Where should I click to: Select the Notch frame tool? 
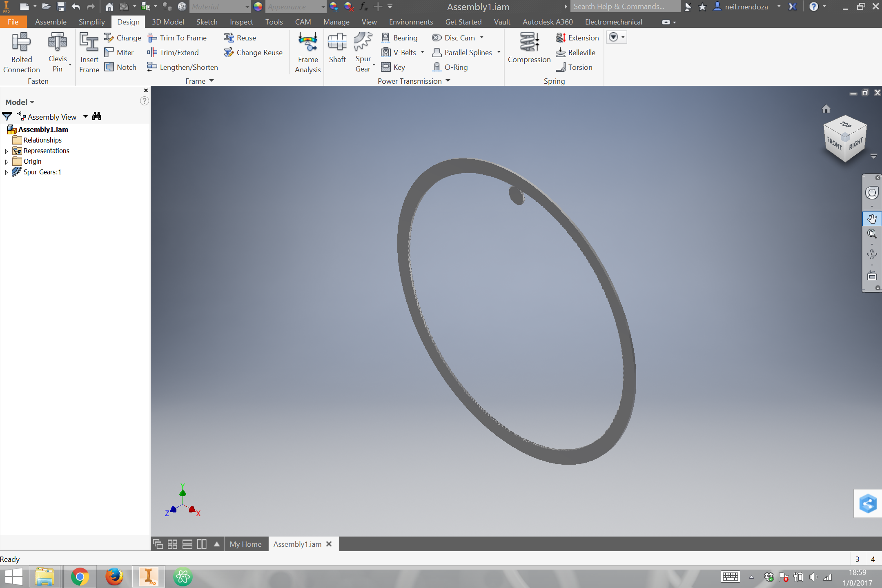(120, 67)
